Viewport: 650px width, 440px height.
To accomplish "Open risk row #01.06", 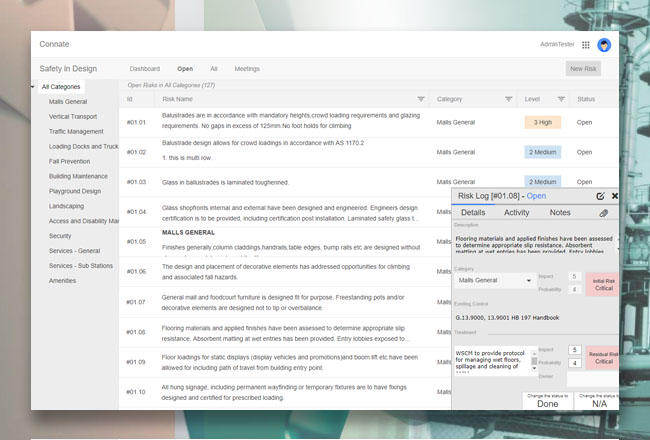I will 285,272.
